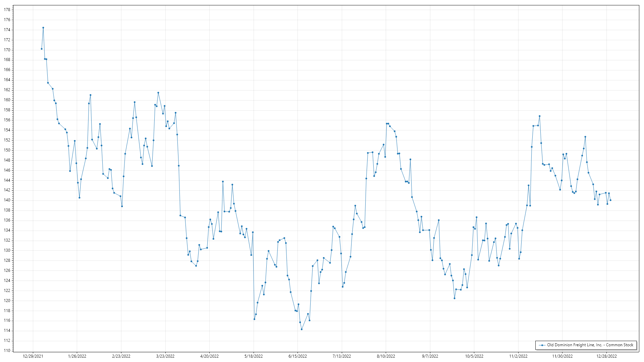Click the 140 y-axis tick label
This screenshot has width=644, height=362.
(7, 200)
